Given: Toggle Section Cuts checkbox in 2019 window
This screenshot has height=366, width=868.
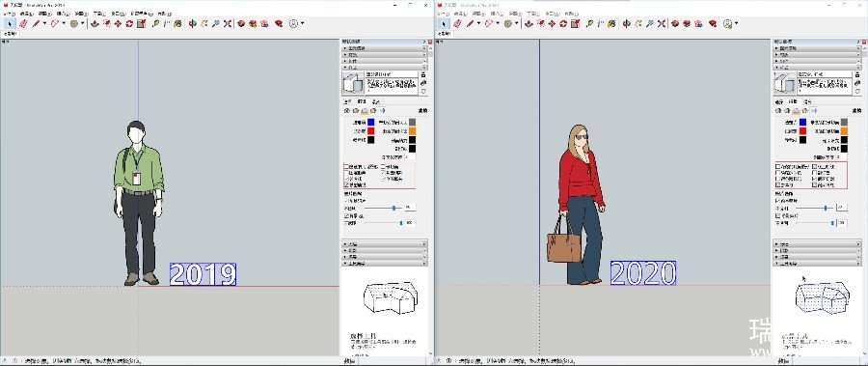Looking at the screenshot, I should (383, 173).
